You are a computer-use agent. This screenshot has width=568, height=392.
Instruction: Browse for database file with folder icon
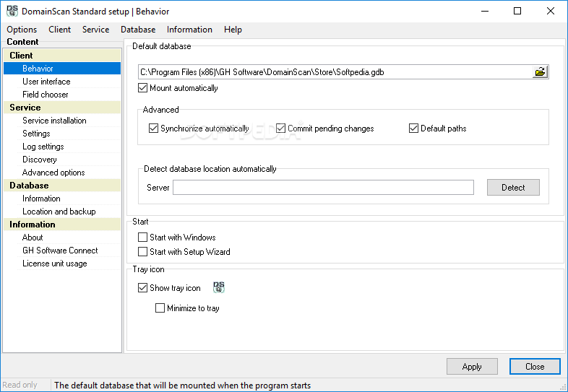coord(540,71)
